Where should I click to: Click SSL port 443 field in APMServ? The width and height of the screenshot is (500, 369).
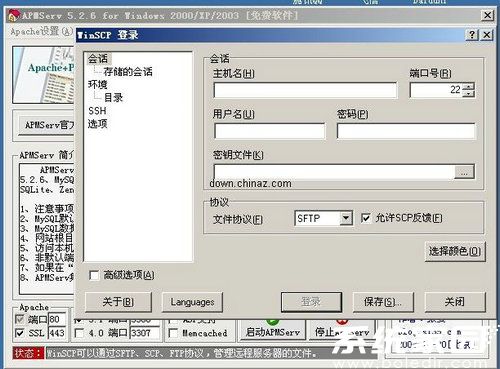pyautogui.click(x=57, y=333)
